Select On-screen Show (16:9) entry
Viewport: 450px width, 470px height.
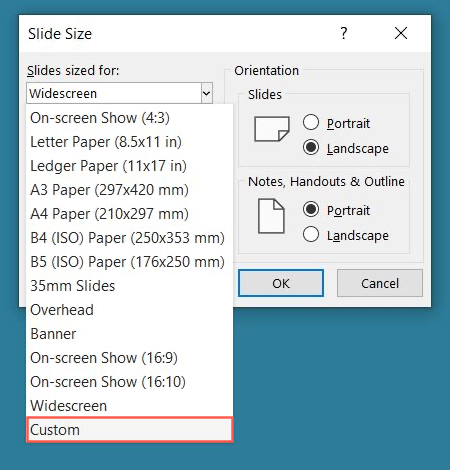(x=130, y=358)
